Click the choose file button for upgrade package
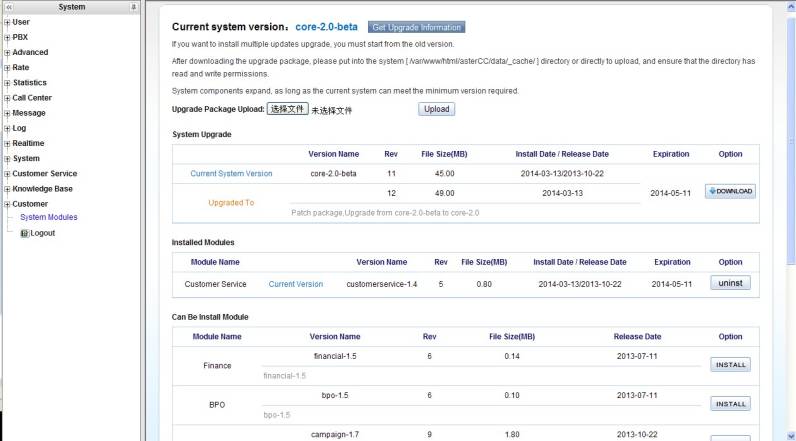This screenshot has width=796, height=441. [x=287, y=109]
